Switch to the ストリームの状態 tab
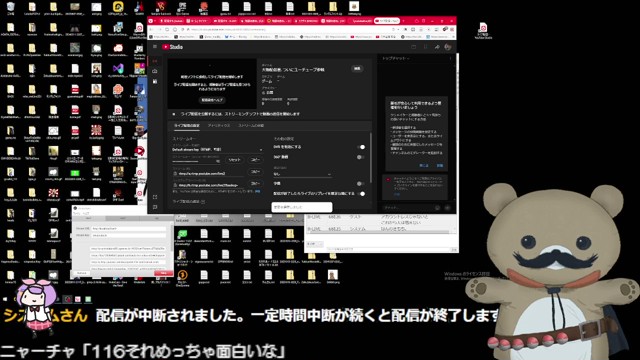The height and width of the screenshot is (360, 640). 251,126
